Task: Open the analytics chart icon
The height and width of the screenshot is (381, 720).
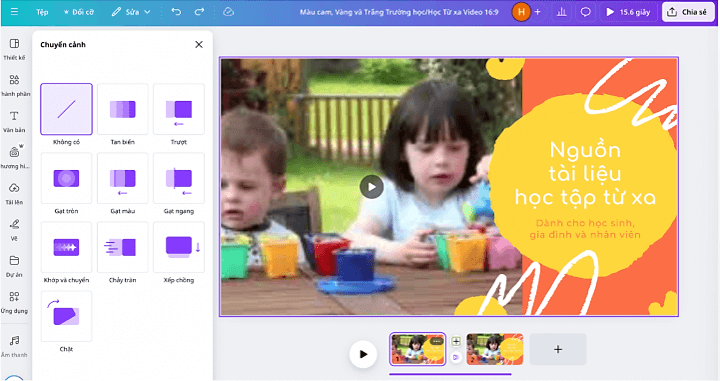Action: (x=562, y=12)
